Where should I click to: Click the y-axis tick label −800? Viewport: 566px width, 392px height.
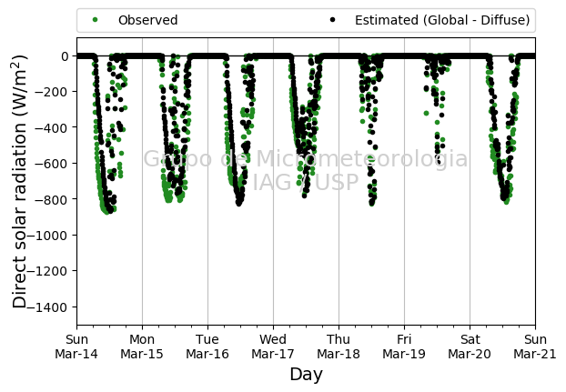point(52,199)
